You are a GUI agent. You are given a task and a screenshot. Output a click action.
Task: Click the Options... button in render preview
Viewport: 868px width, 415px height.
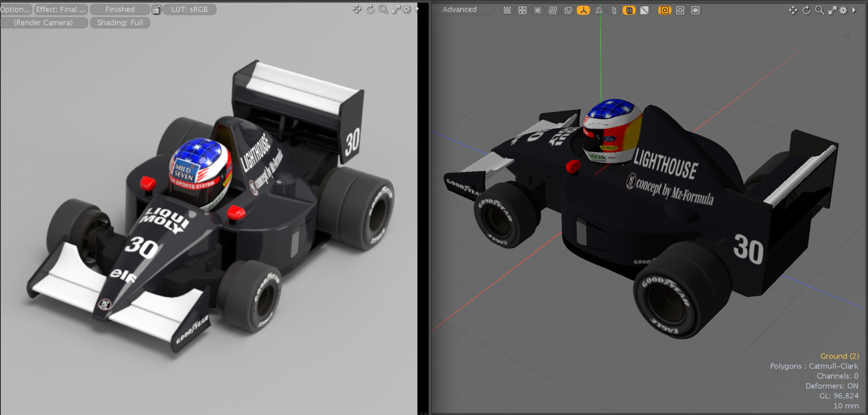click(x=15, y=9)
